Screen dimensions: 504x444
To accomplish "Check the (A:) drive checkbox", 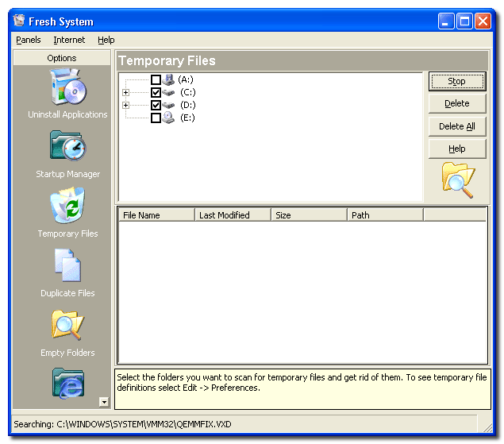I will pyautogui.click(x=156, y=79).
